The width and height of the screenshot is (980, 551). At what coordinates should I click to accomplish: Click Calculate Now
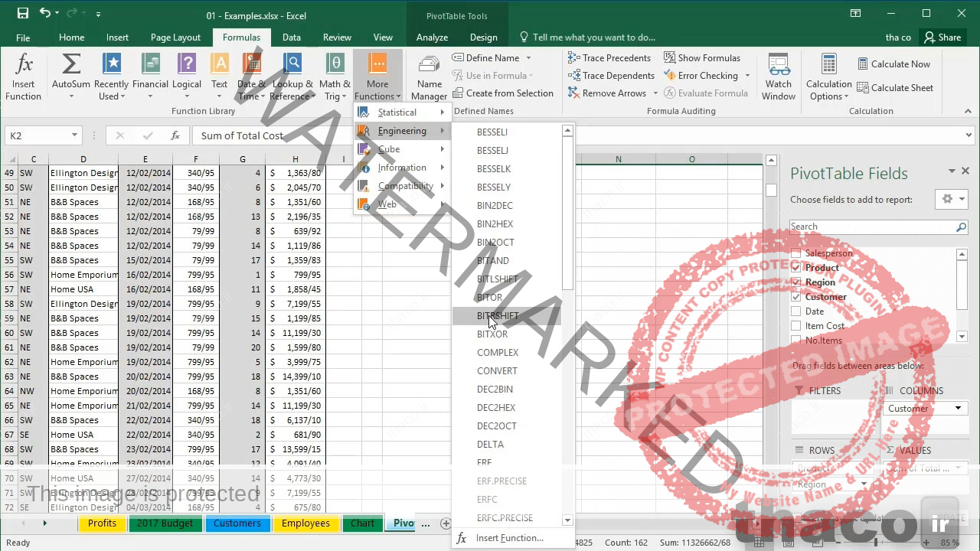click(893, 64)
